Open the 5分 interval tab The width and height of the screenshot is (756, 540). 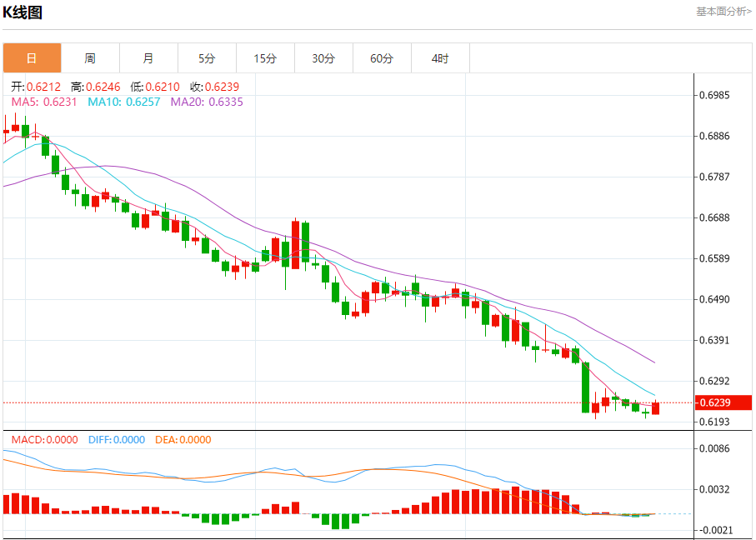[207, 58]
